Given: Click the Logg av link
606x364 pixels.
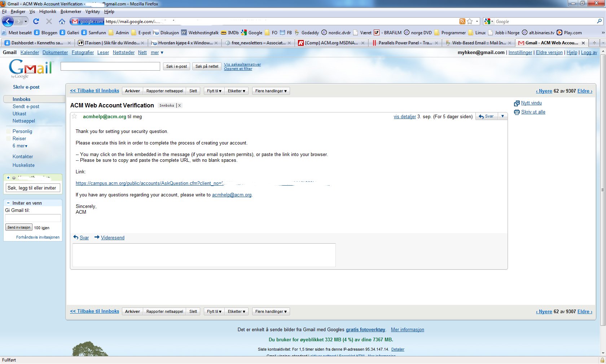Looking at the screenshot, I should tap(589, 53).
